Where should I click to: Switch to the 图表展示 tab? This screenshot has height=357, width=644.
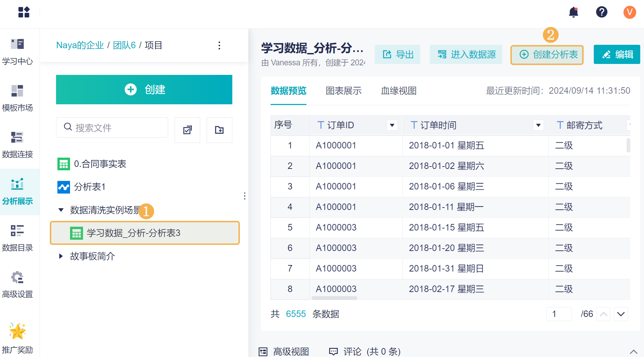coord(343,91)
